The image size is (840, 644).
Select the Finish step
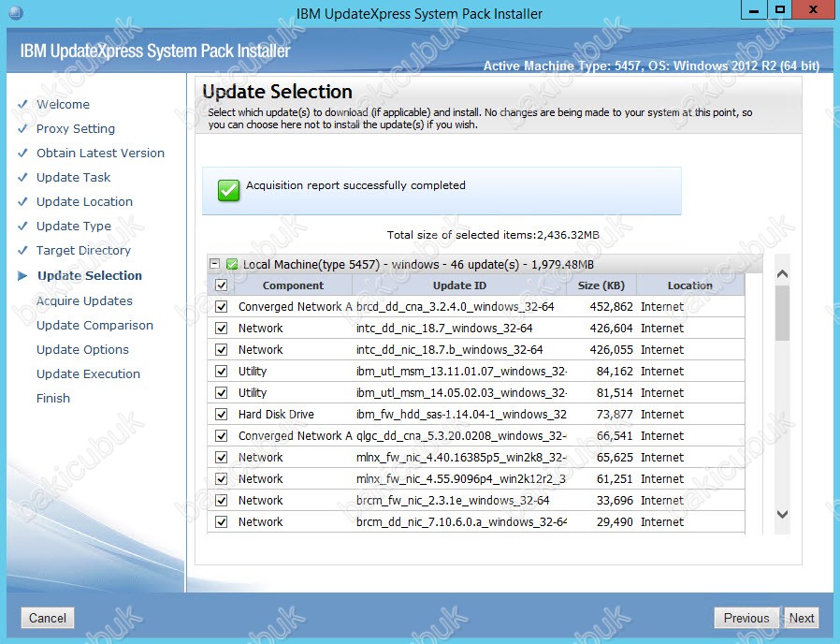[53, 398]
